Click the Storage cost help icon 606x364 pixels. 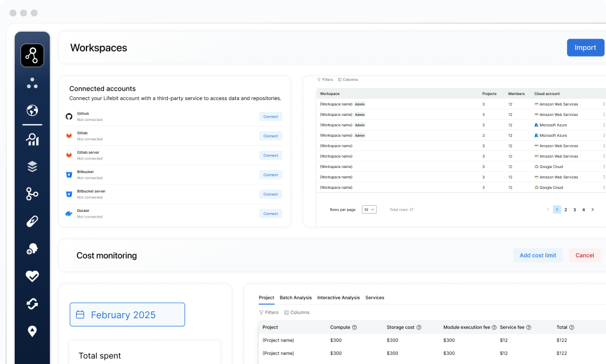click(419, 327)
